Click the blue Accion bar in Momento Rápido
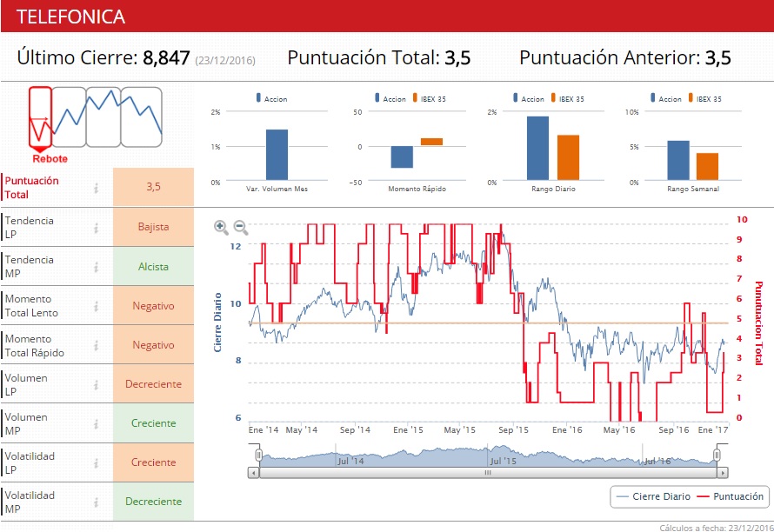774x532 pixels. coord(402,157)
